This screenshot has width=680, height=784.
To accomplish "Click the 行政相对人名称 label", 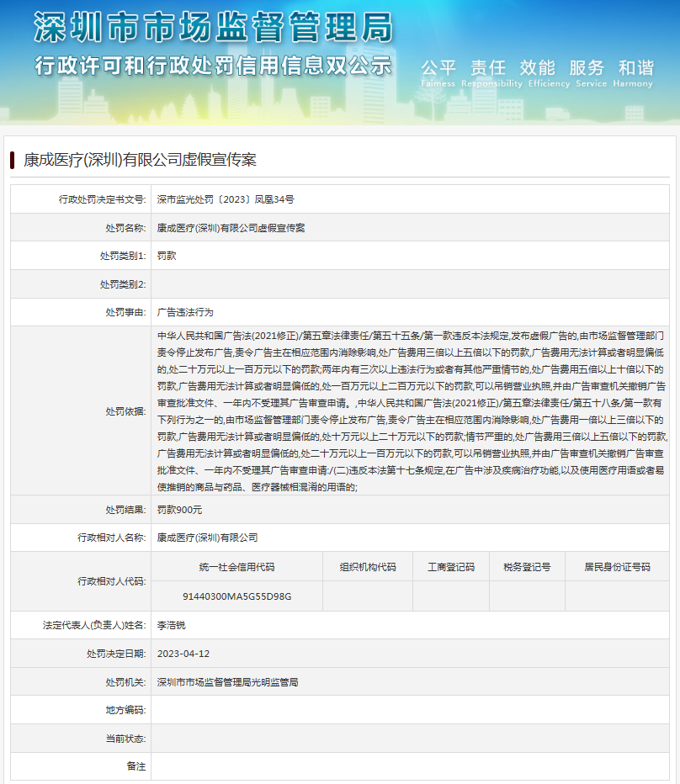I will pyautogui.click(x=112, y=538).
